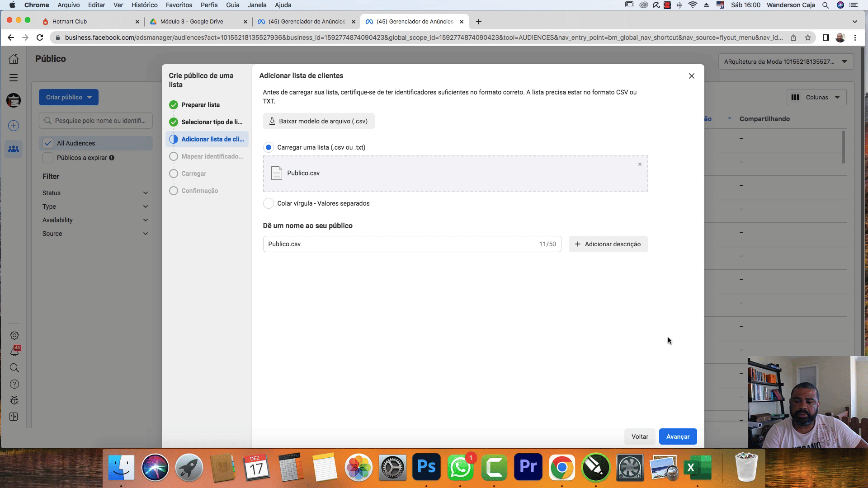Click the bug report icon in sidebar
The width and height of the screenshot is (868, 488).
(14, 400)
